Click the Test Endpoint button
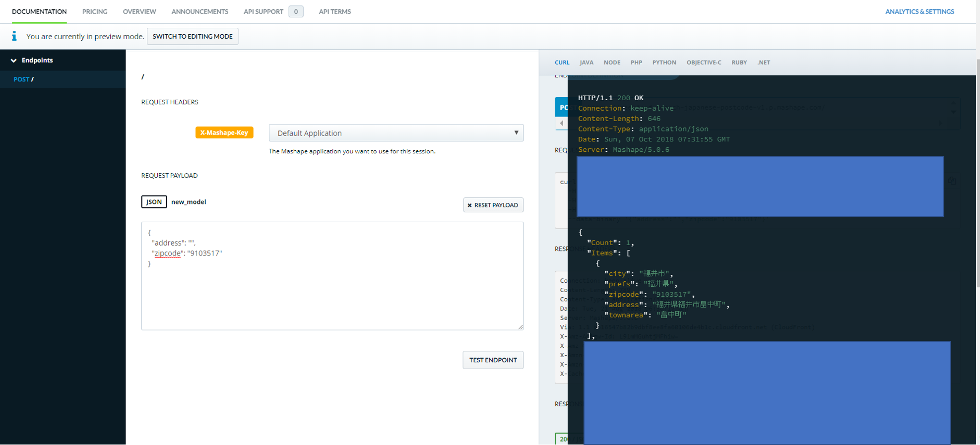 [493, 360]
